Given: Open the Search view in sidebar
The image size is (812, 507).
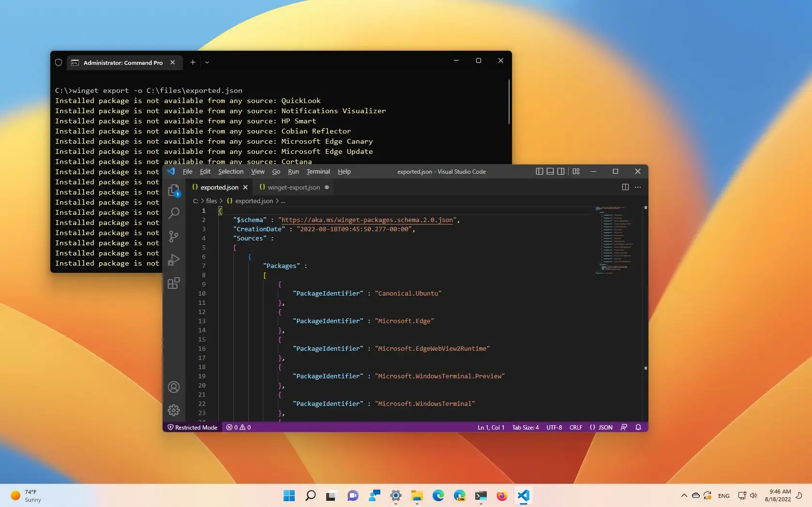Looking at the screenshot, I should (174, 213).
